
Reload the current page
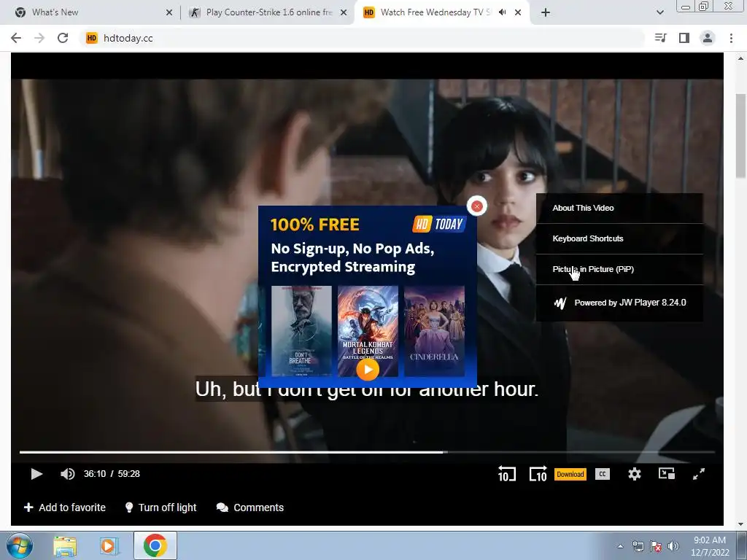[x=63, y=38]
